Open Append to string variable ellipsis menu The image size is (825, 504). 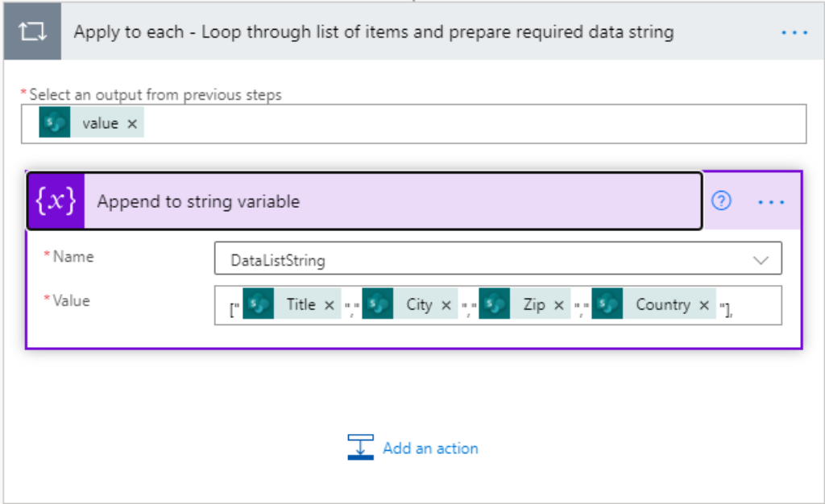[x=771, y=201]
